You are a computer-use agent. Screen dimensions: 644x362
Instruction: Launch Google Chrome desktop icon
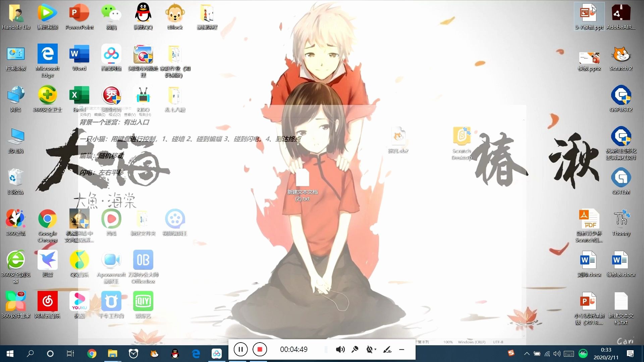coord(47,220)
